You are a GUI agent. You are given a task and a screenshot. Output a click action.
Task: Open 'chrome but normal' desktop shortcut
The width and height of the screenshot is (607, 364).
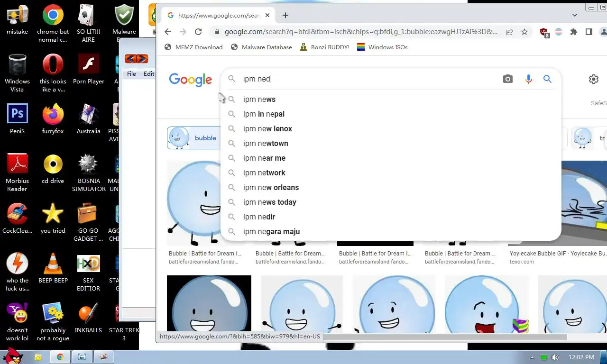[x=53, y=24]
